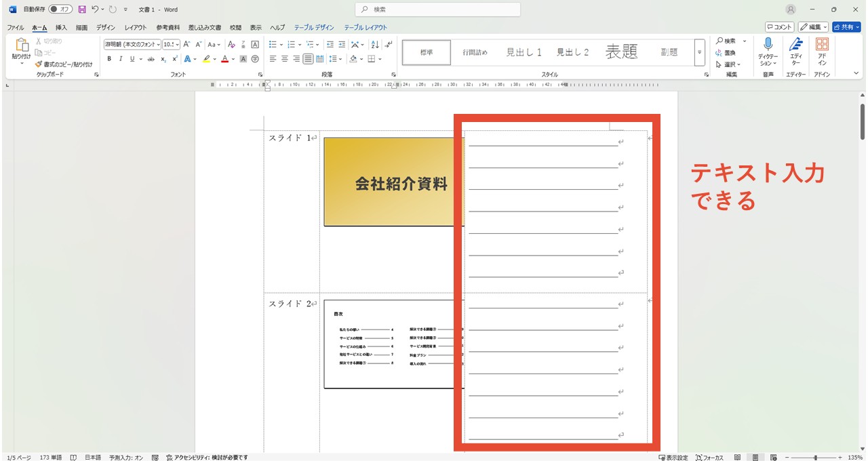Open the Add-ins (アドイン) icon

[x=822, y=45]
